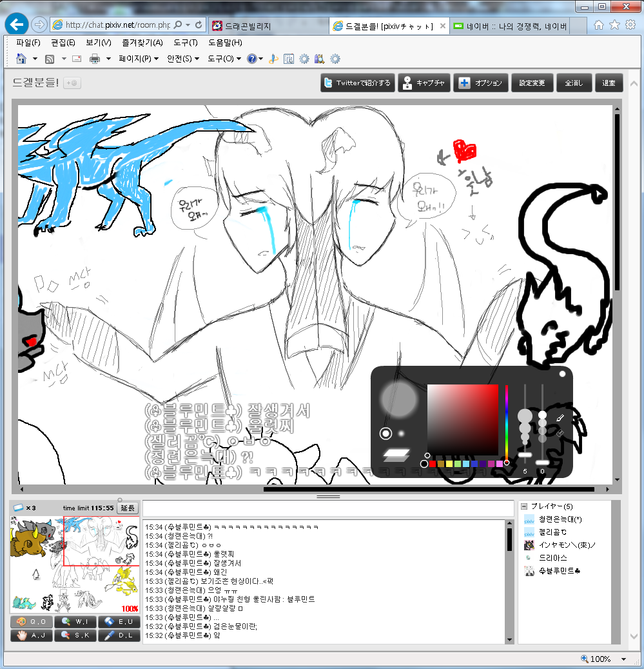This screenshot has height=669, width=644.
Task: Select the pen tool in brush panel
Action: pyautogui.click(x=560, y=418)
